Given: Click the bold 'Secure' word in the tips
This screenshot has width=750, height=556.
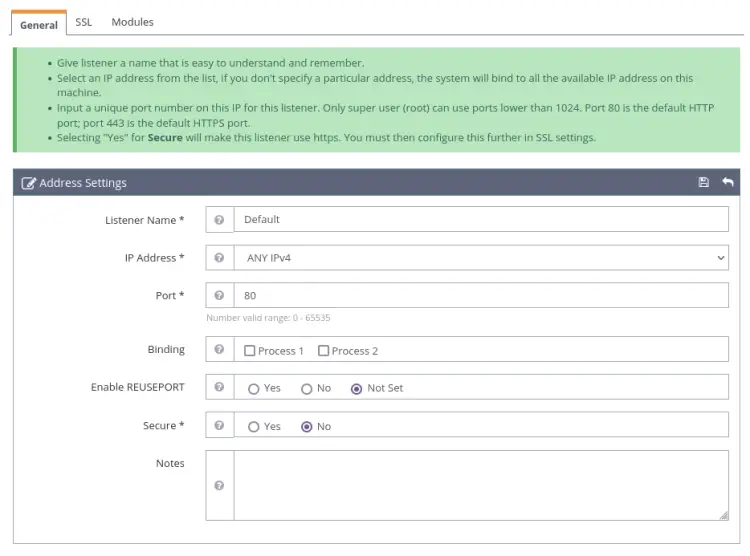Looking at the screenshot, I should [x=165, y=138].
